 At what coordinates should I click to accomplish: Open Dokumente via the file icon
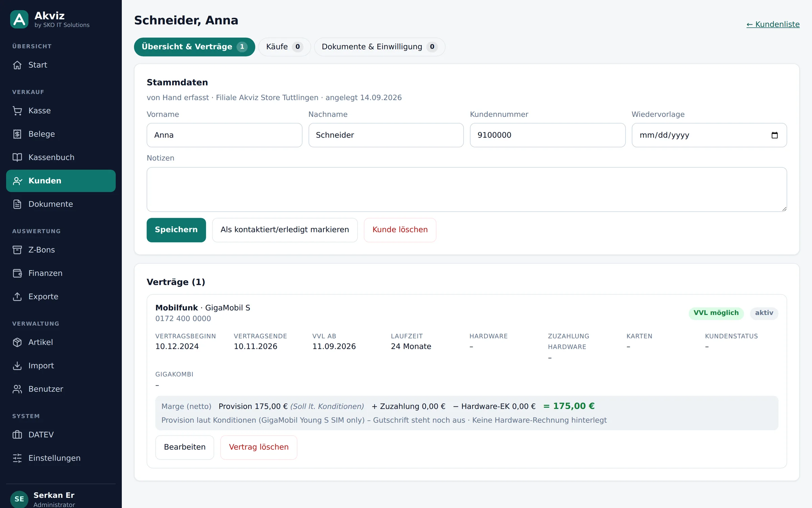tap(17, 204)
